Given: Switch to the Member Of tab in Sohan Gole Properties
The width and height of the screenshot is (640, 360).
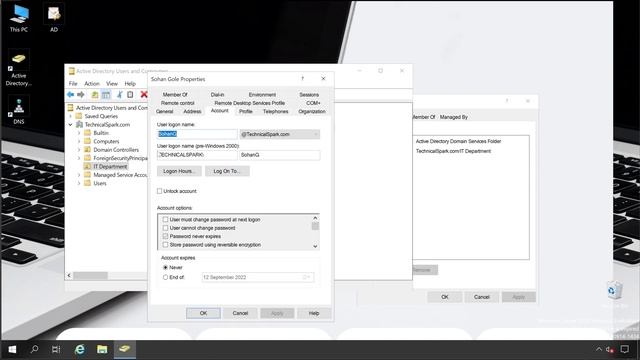Looking at the screenshot, I should pos(175,95).
